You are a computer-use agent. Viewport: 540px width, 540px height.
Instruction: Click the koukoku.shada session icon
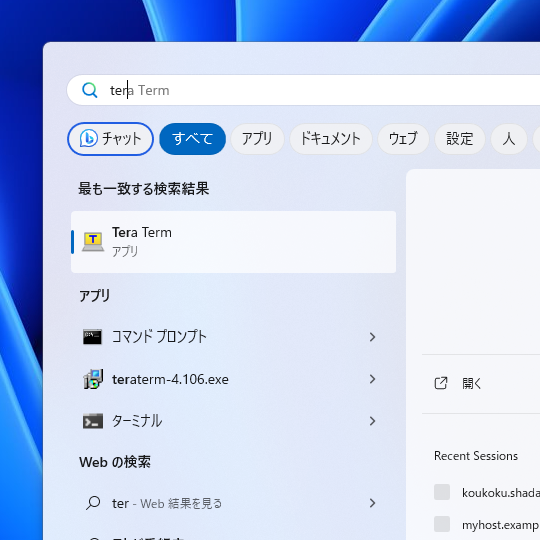tap(442, 492)
